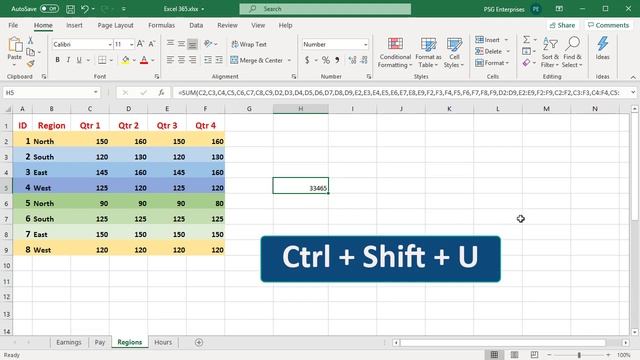The width and height of the screenshot is (640, 360).
Task: Click the Paste clipboard icon
Action: tap(15, 45)
